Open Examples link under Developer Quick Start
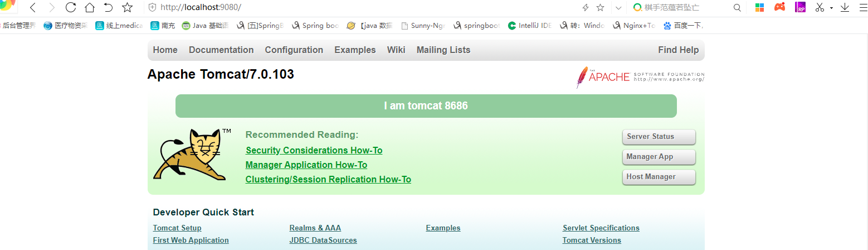 (443, 228)
